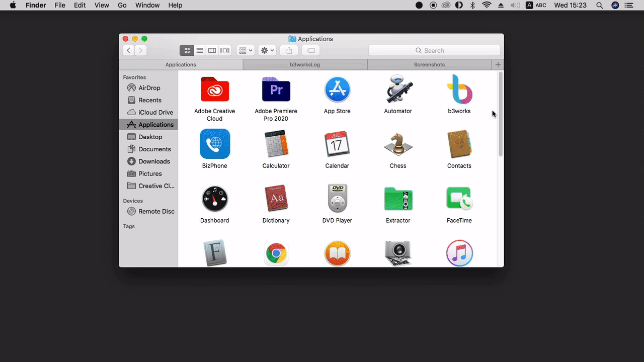Switch to the Screenshots tab
644x362 pixels.
pyautogui.click(x=429, y=64)
